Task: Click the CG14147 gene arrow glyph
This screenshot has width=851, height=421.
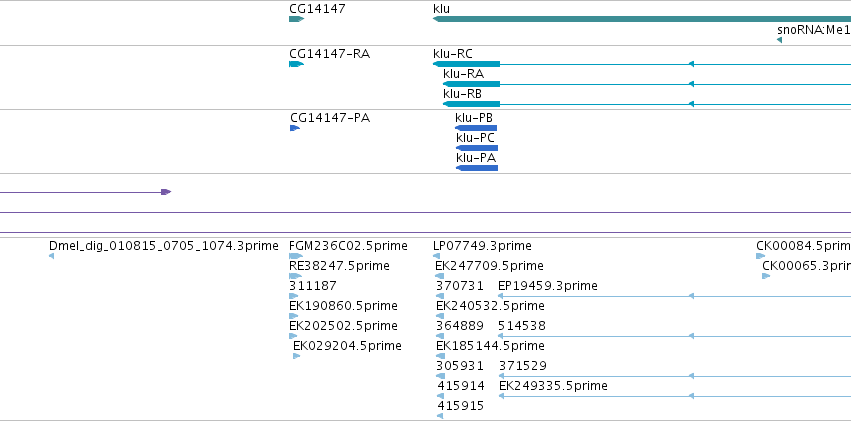Action: [296, 19]
